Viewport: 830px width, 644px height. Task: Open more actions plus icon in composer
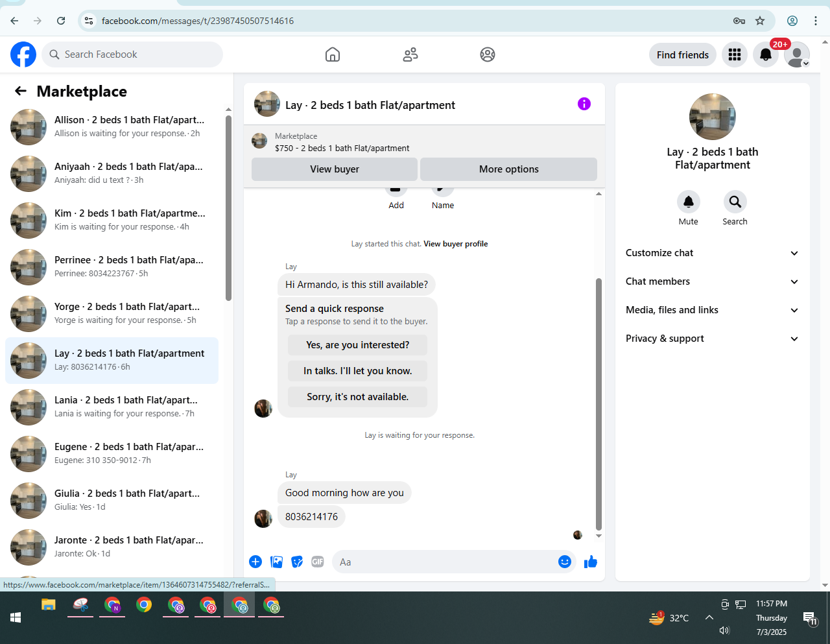tap(255, 562)
